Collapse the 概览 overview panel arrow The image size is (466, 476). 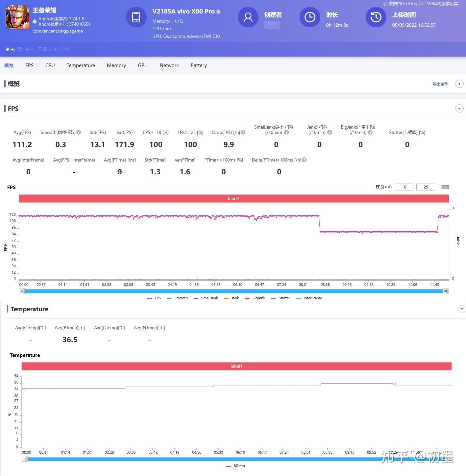tap(459, 84)
